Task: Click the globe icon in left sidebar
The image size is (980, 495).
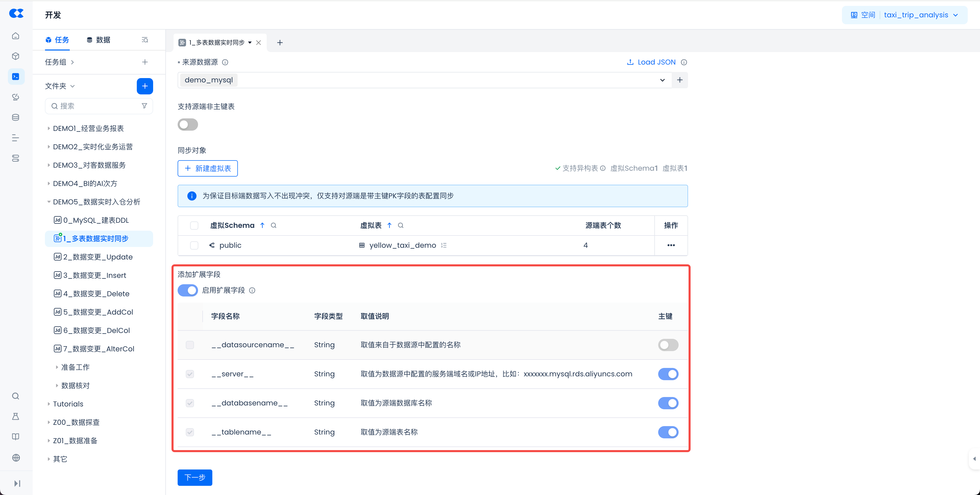Action: tap(16, 458)
